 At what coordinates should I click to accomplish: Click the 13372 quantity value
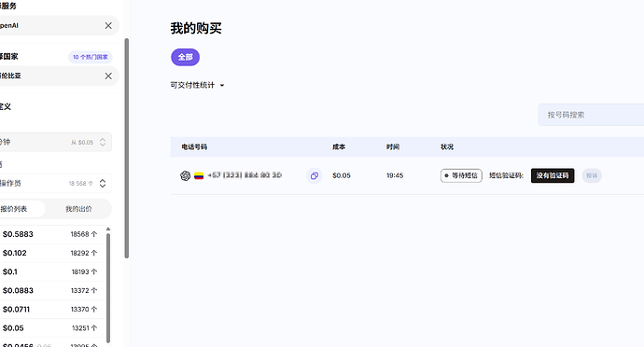point(84,291)
